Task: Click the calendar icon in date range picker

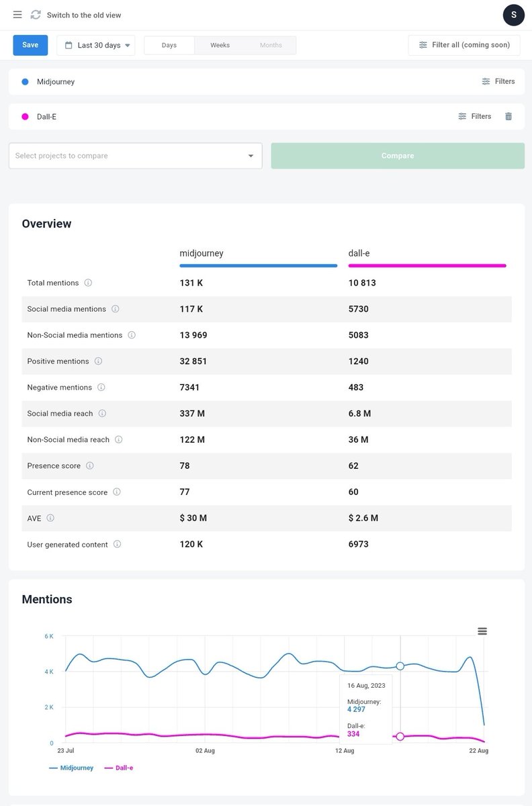Action: (x=69, y=45)
